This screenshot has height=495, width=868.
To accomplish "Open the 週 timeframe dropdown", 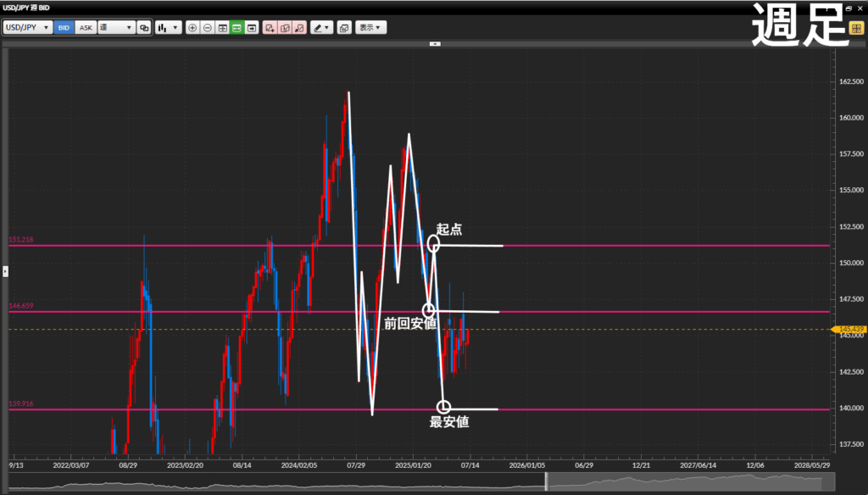I will (116, 28).
